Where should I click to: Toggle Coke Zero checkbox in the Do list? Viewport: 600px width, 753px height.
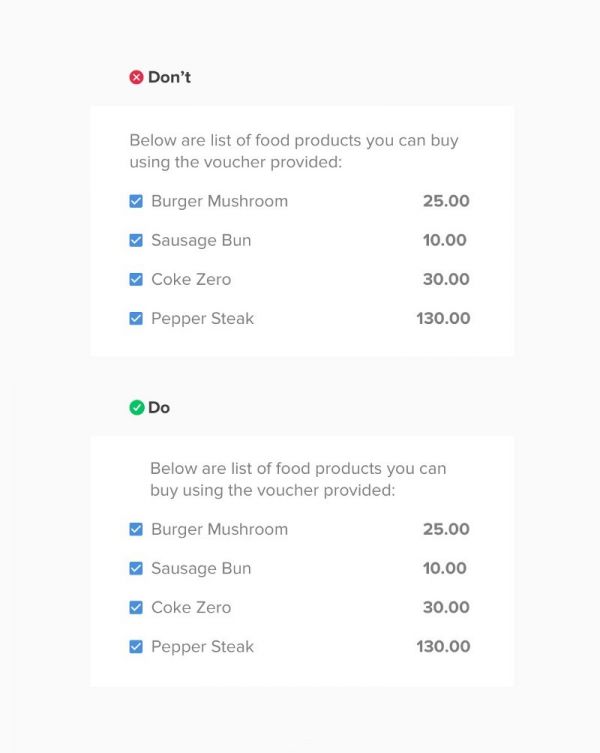click(136, 607)
